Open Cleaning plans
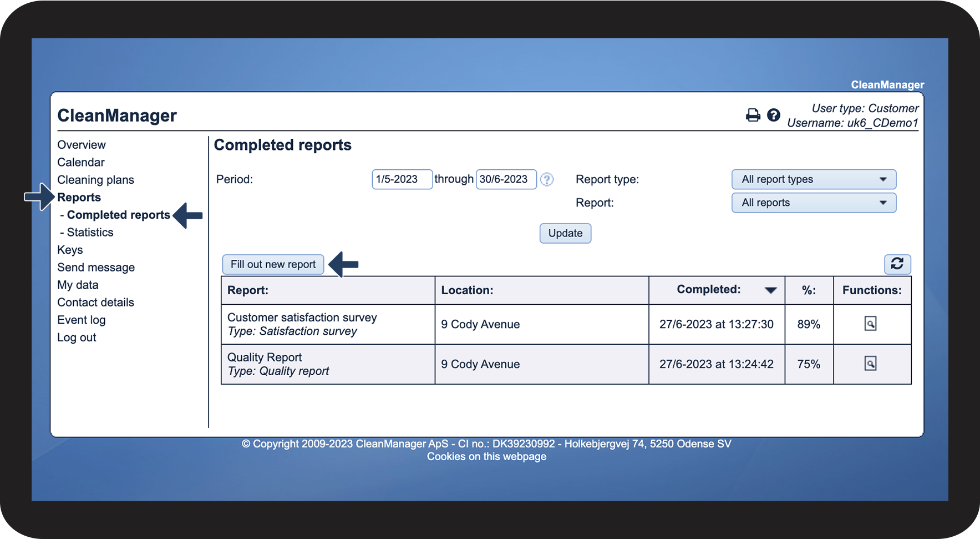Screen dimensions: 980x539 (x=95, y=180)
